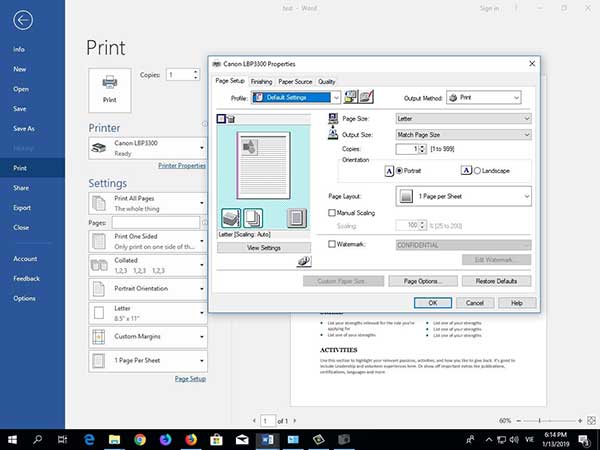
Task: Click zoom in plus button in Word preview
Action: click(x=580, y=421)
